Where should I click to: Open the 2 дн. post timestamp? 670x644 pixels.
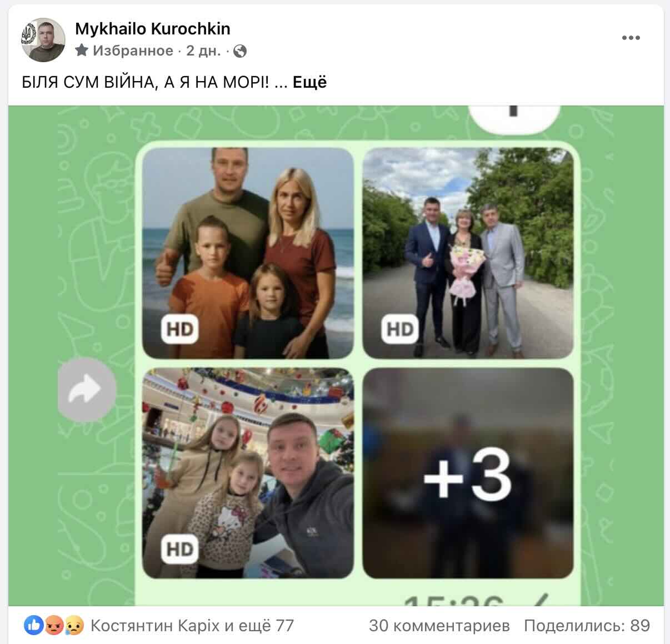point(203,51)
